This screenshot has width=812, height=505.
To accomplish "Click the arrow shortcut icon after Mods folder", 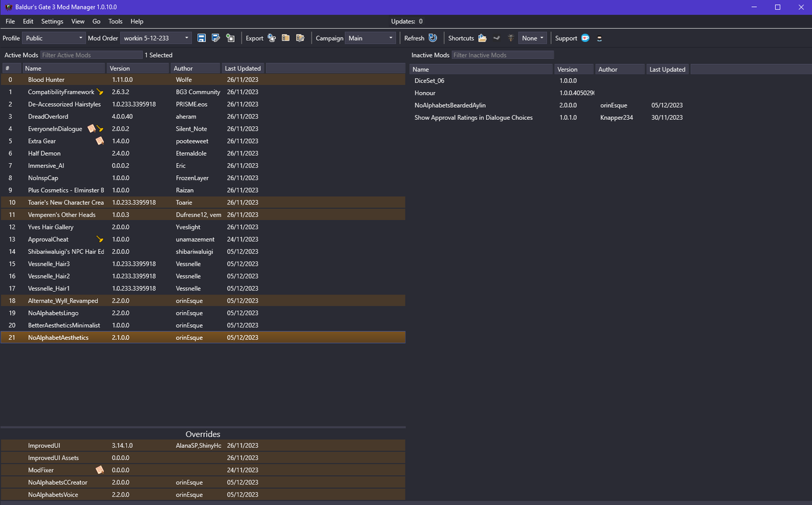I will [x=497, y=38].
